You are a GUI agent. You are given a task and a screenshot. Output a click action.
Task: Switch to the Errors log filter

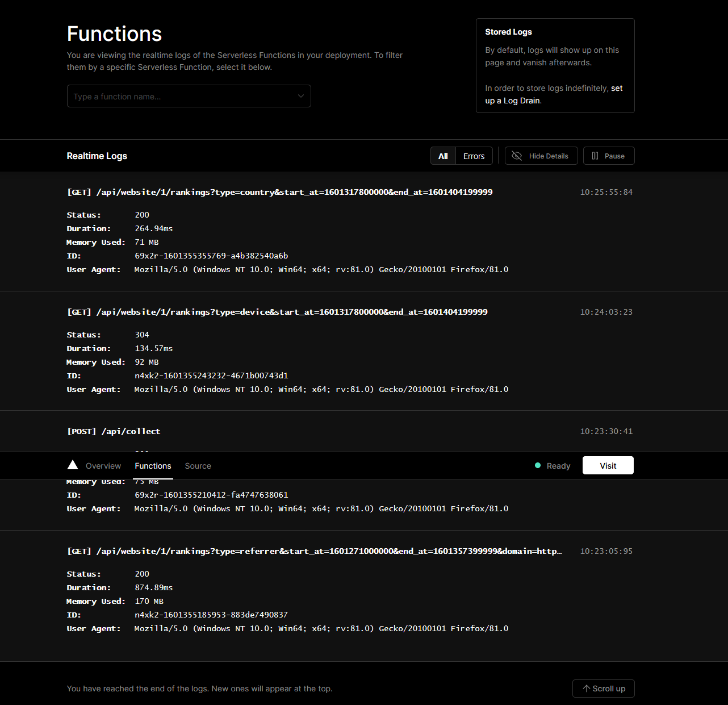474,156
